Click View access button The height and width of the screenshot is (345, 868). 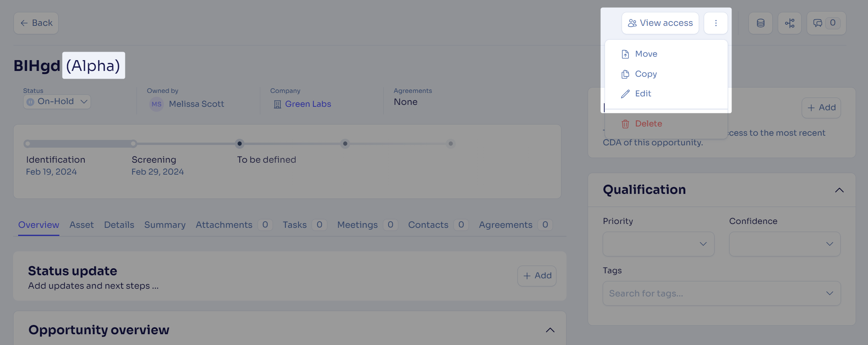[x=660, y=23]
